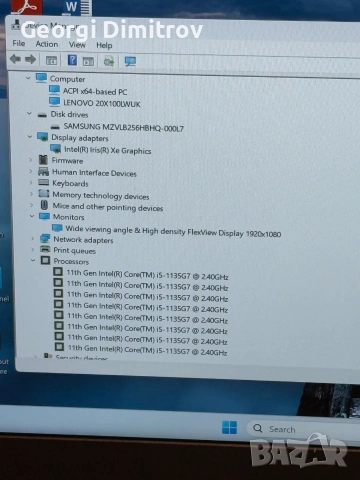This screenshot has height=480, width=360.
Task: Click the Processors category chip icon
Action: pyautogui.click(x=46, y=260)
